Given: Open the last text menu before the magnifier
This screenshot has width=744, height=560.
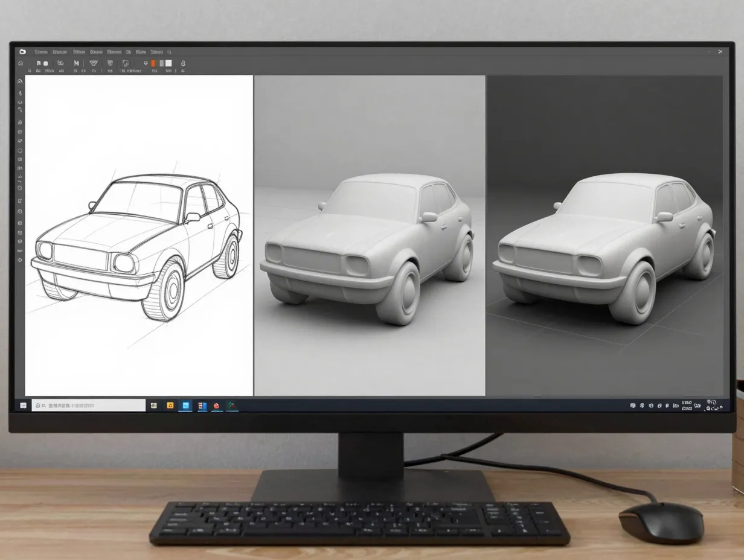Looking at the screenshot, I should point(156,52).
